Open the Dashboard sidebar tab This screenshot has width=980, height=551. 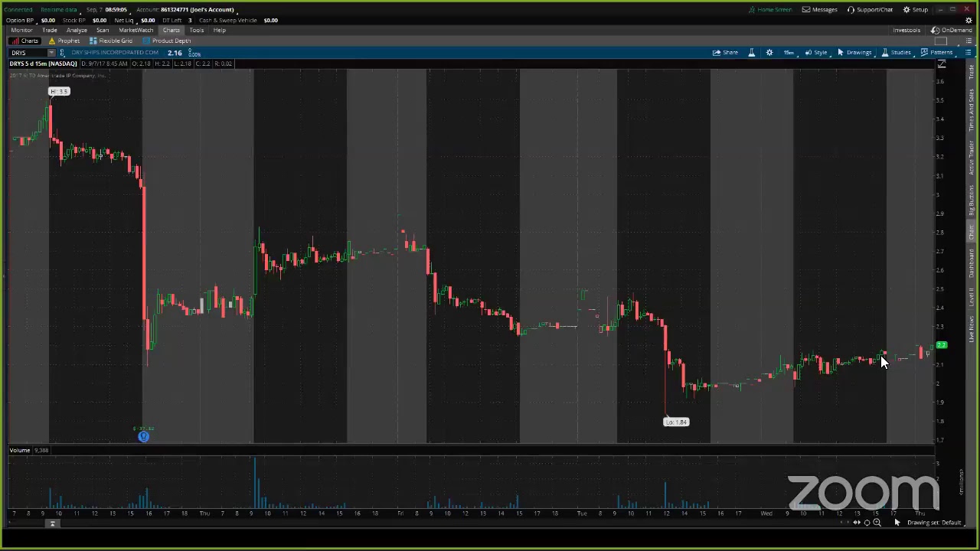(x=971, y=263)
